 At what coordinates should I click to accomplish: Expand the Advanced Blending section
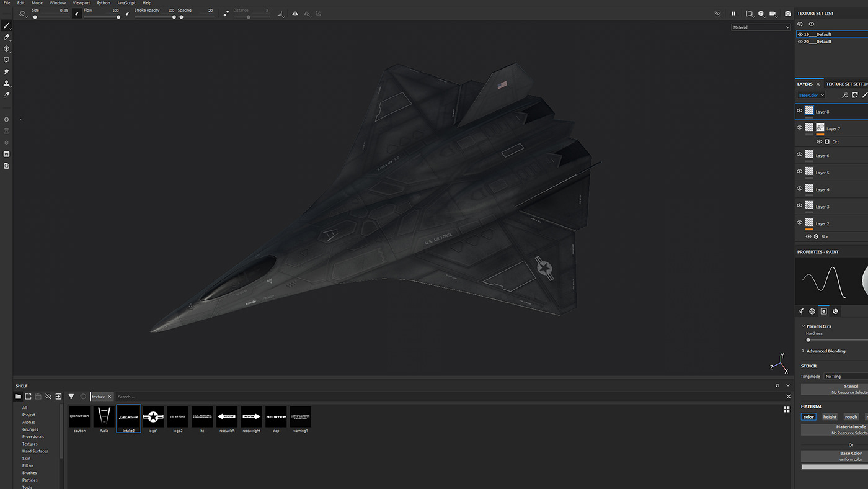[x=825, y=351]
